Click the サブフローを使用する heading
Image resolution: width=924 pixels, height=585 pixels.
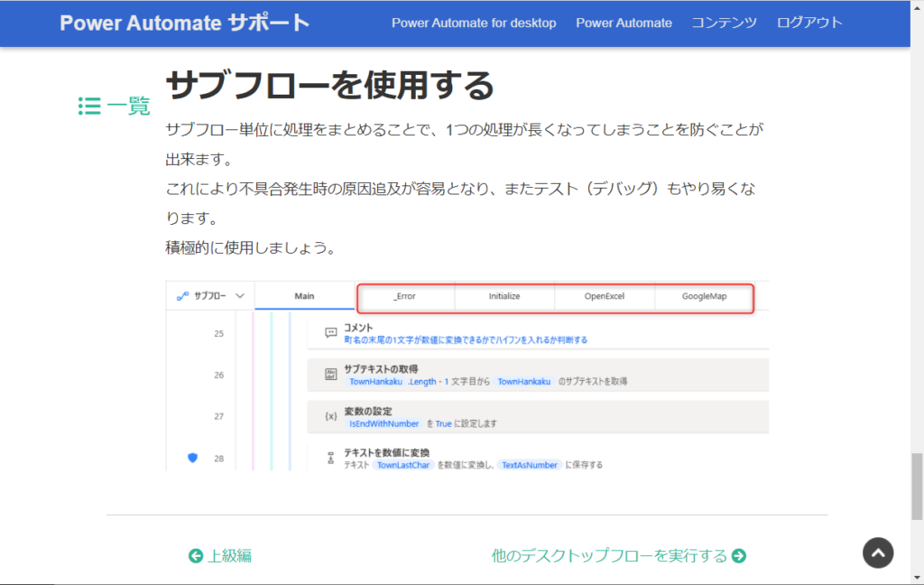pos(330,85)
